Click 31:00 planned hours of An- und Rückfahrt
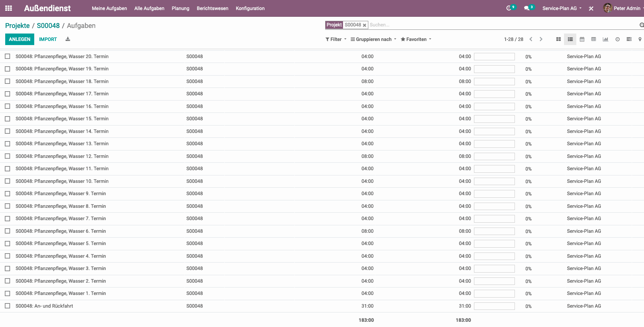Viewport: 644px width, 327px height. [x=367, y=306]
